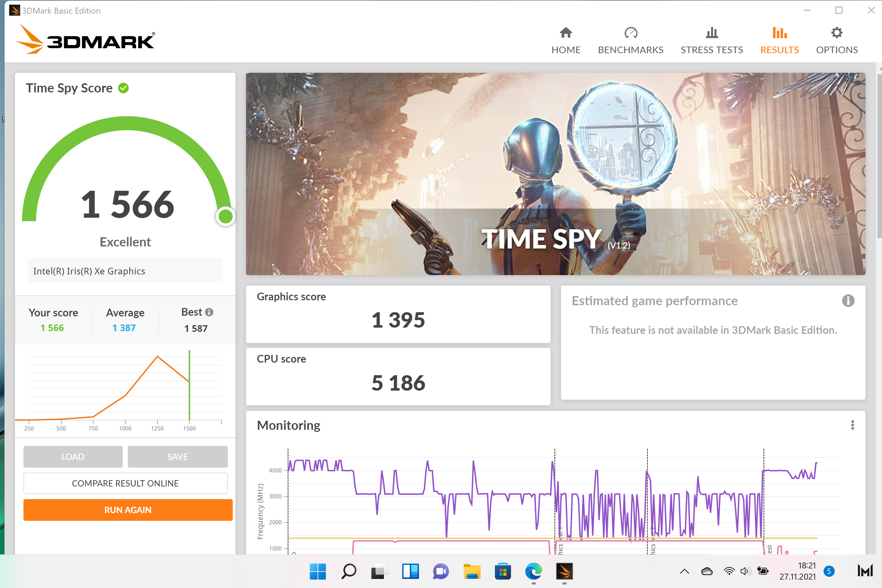Go to the Home tab
The width and height of the screenshot is (882, 588).
coord(566,41)
